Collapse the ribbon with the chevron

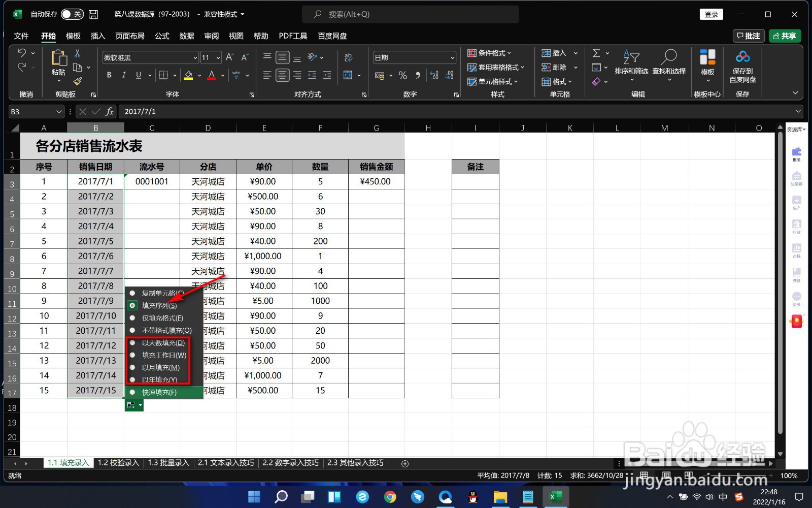tap(795, 93)
